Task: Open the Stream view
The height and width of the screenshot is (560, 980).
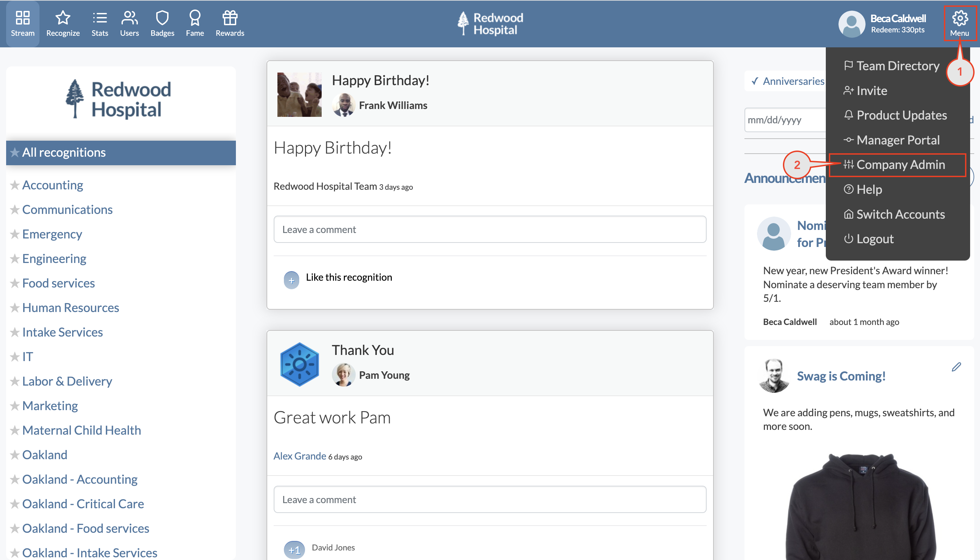Action: [23, 23]
